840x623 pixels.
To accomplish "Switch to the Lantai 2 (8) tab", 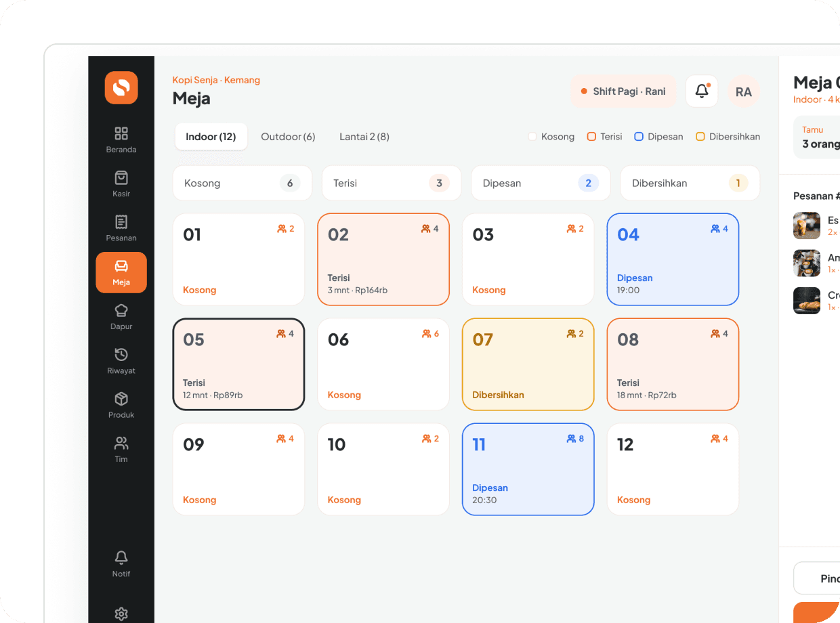I will tap(364, 137).
